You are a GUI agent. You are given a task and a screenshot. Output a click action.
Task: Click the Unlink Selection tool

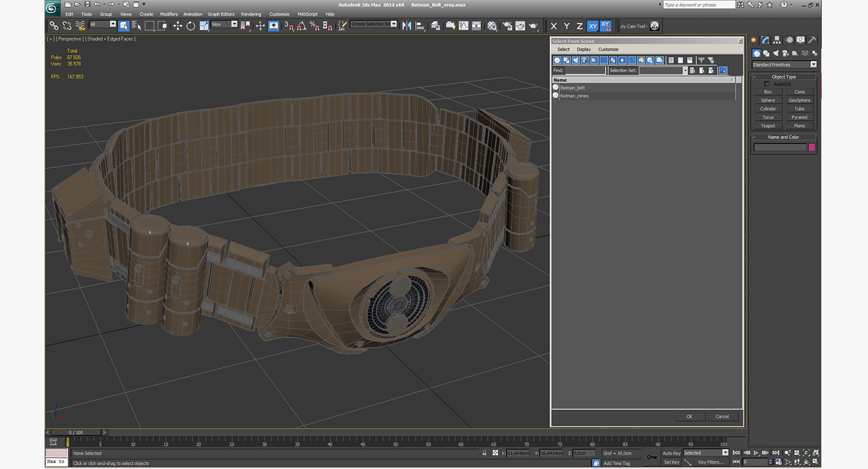click(67, 26)
